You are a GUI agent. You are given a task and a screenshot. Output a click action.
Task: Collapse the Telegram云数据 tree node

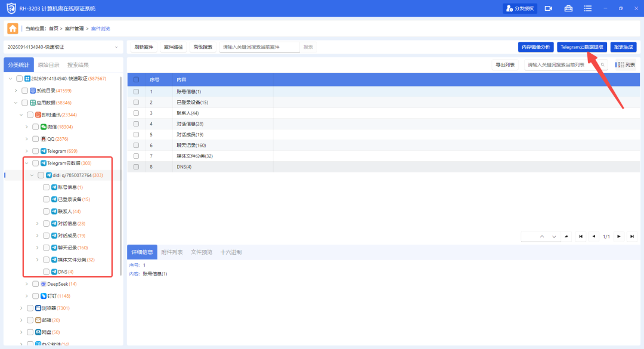click(27, 163)
